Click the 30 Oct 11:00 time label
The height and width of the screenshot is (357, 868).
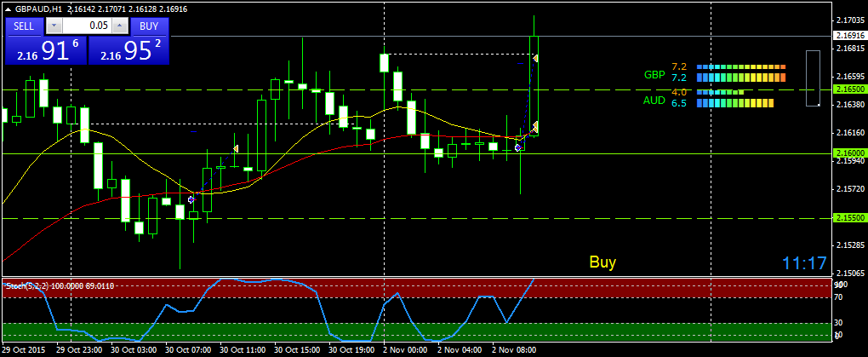pyautogui.click(x=243, y=350)
